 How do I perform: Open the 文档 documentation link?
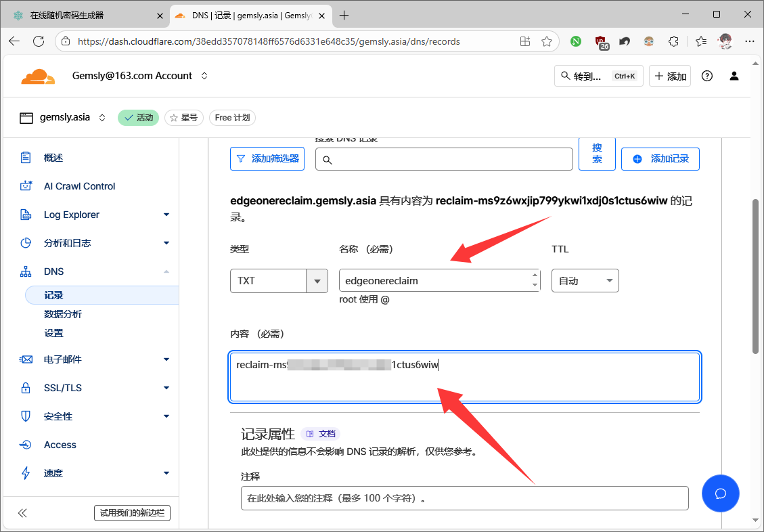click(321, 434)
